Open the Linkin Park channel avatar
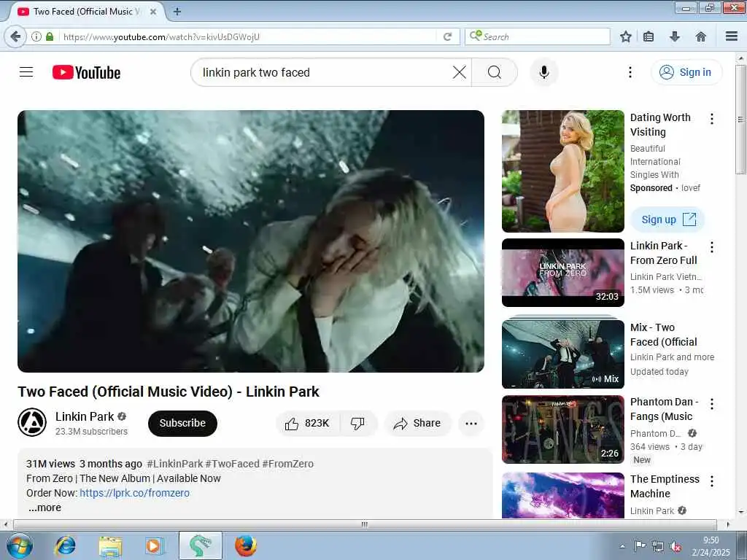 (x=32, y=422)
